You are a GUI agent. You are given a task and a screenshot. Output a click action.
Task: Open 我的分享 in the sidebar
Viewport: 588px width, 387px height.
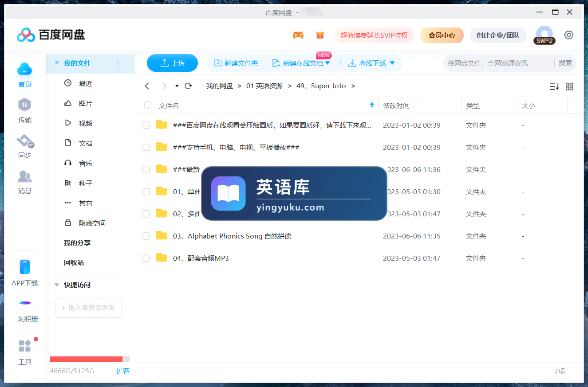pyautogui.click(x=77, y=243)
